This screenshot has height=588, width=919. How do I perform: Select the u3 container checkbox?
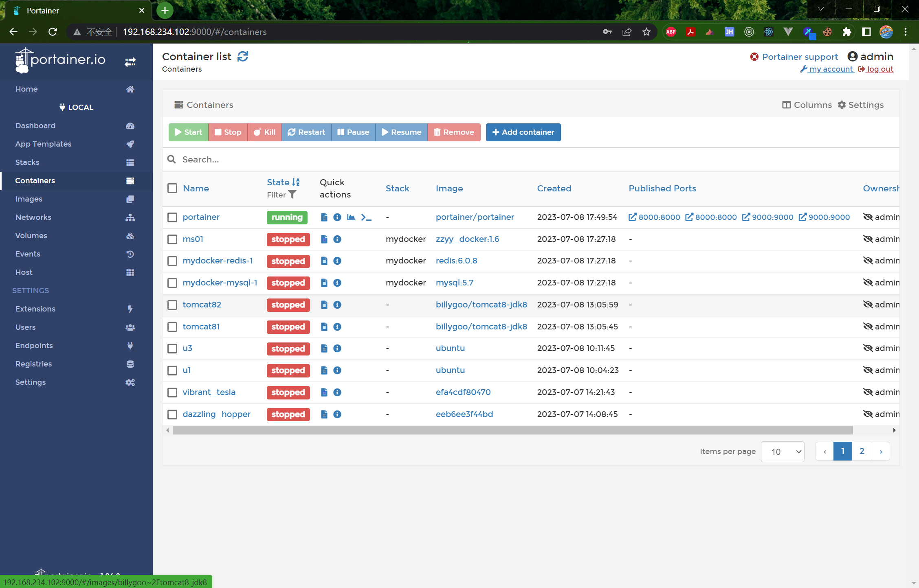pos(172,348)
